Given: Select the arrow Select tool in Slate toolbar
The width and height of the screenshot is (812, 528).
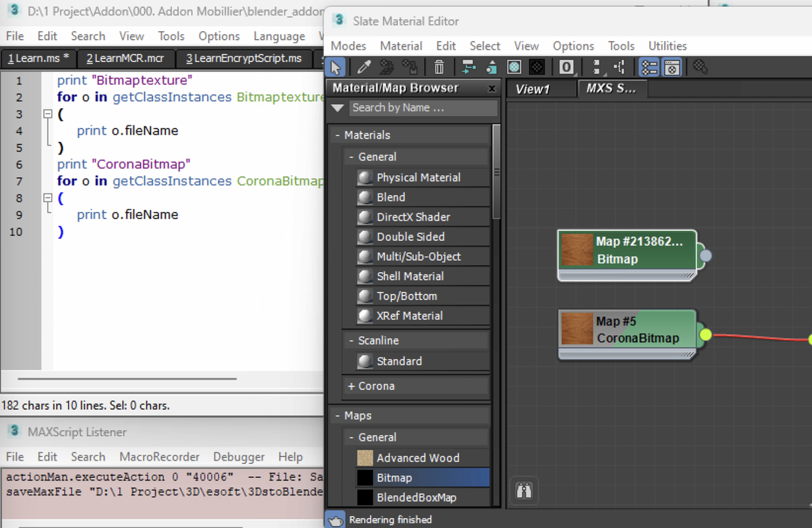Looking at the screenshot, I should point(336,67).
